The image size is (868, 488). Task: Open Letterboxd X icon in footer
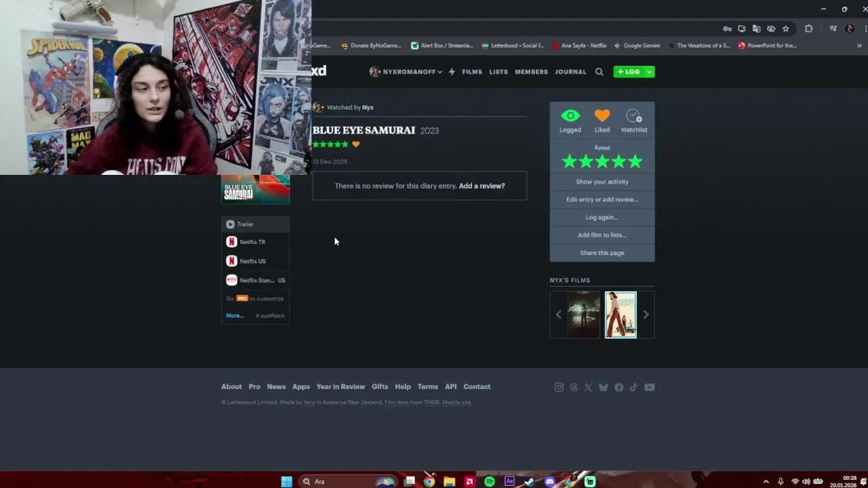pyautogui.click(x=588, y=387)
